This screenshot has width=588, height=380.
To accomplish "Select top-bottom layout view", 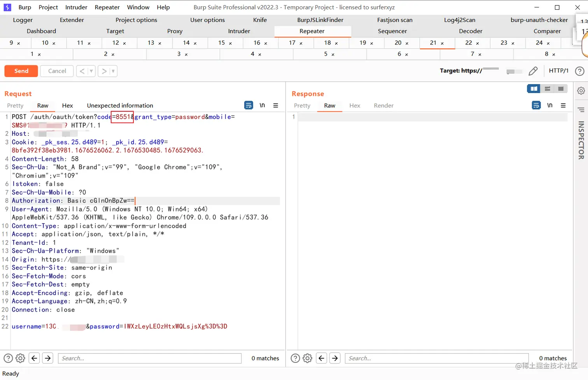I will pos(547,89).
